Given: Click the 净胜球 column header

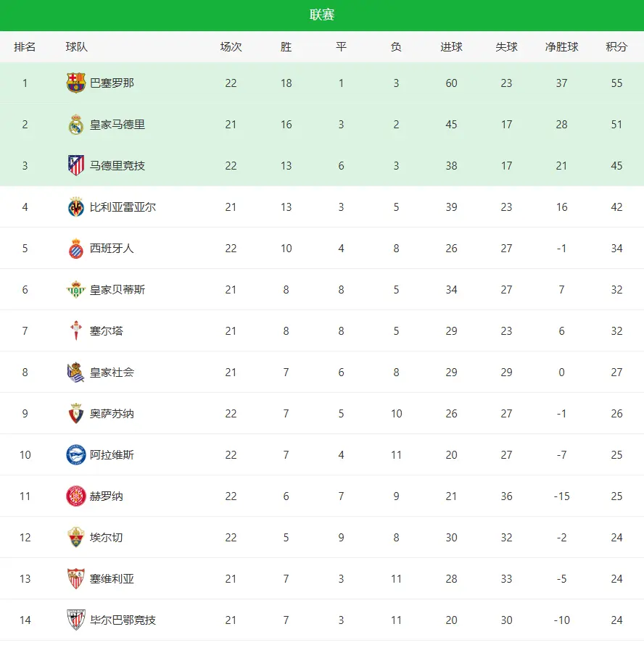Looking at the screenshot, I should (x=562, y=47).
